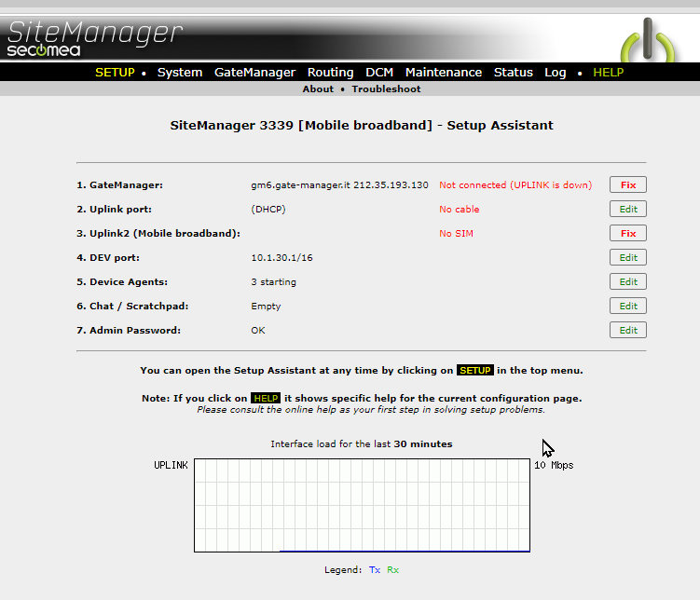Click the Rx legend label

392,569
